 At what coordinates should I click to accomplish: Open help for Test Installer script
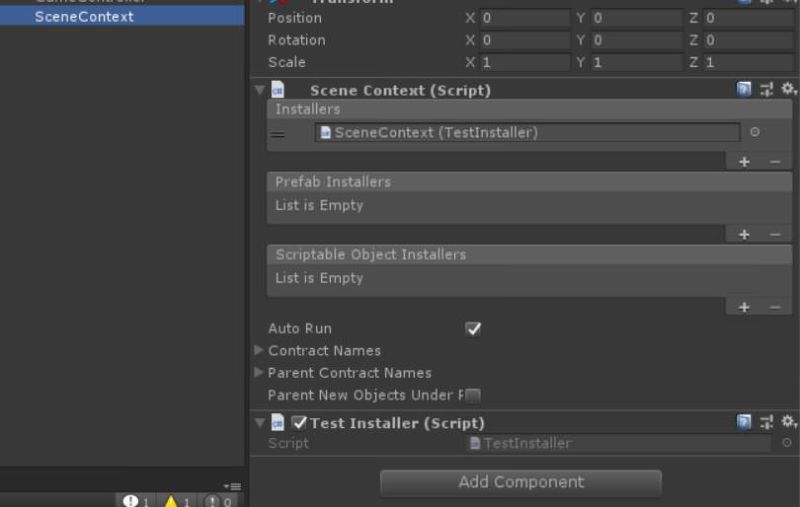744,422
